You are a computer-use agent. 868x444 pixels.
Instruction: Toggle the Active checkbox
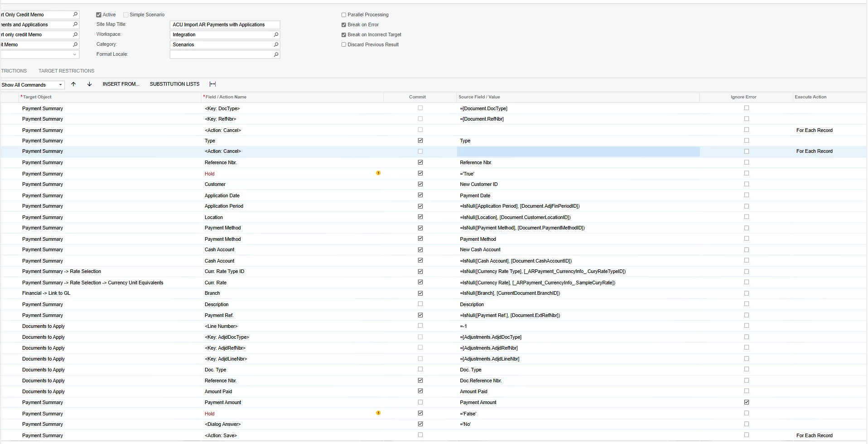coord(99,15)
